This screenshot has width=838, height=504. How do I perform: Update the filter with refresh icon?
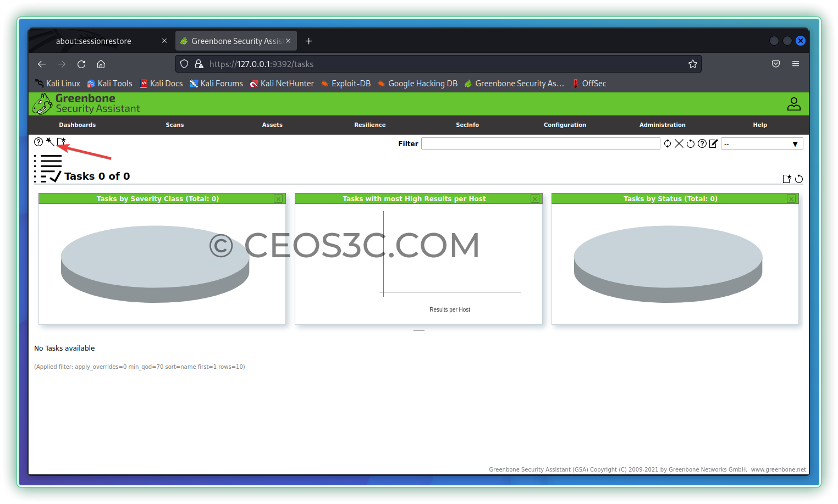click(x=668, y=143)
